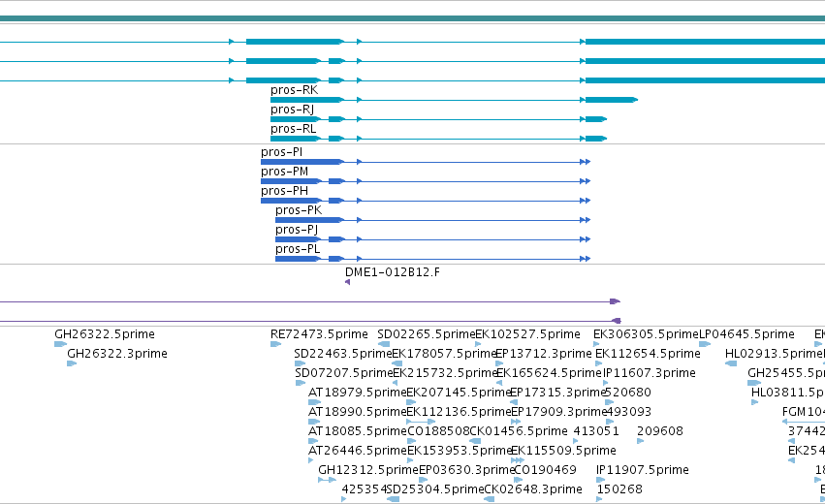Select the EP03630.3prime EST label

tap(466, 470)
